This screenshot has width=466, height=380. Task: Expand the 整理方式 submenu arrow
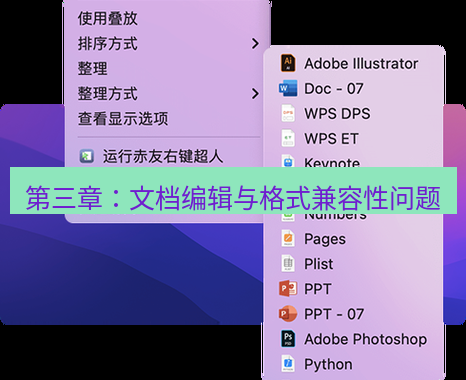255,94
